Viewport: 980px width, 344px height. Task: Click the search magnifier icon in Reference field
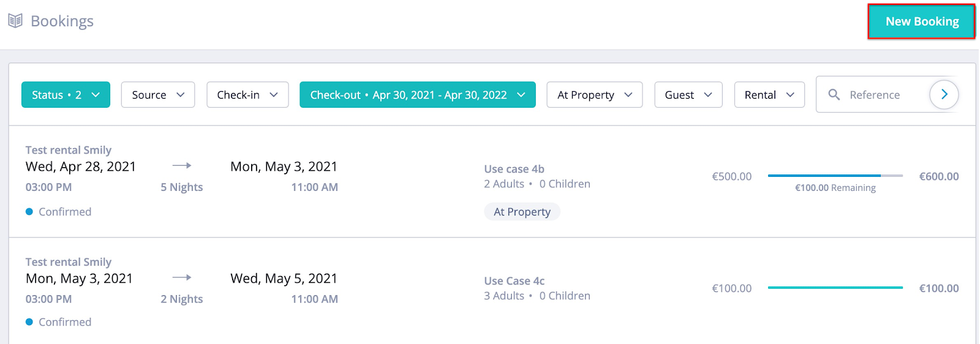pos(834,94)
